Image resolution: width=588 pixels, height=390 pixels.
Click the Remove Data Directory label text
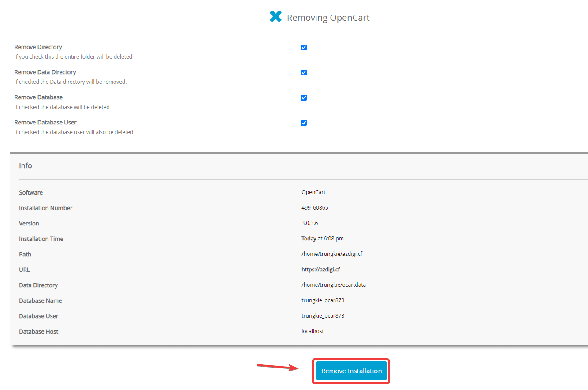tap(45, 72)
